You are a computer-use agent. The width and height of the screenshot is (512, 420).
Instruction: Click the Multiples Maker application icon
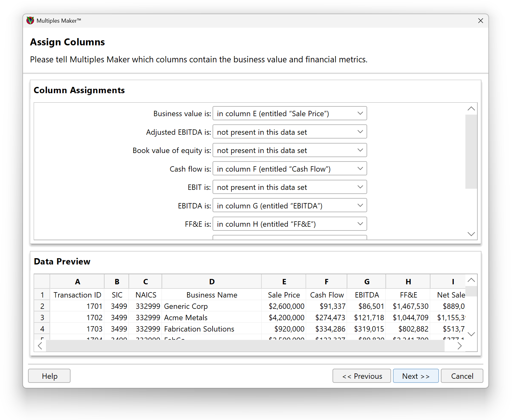click(x=30, y=20)
